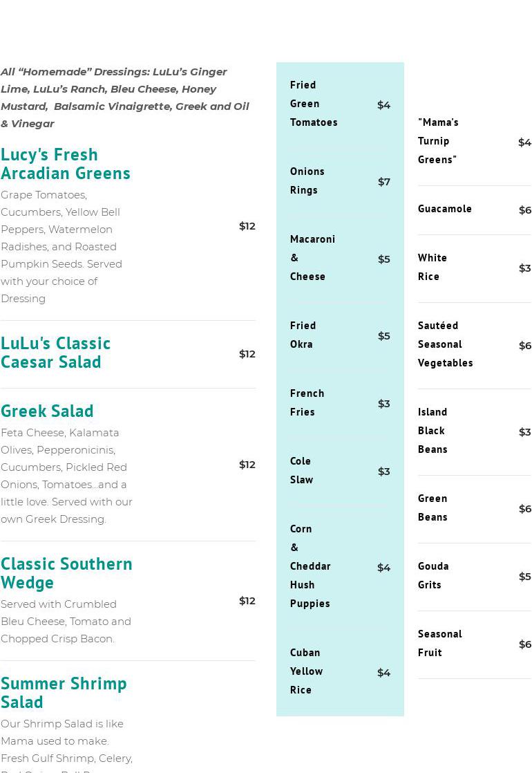Select Sautéed Seasonal Vegetables item
This screenshot has width=532, height=773.
445,344
